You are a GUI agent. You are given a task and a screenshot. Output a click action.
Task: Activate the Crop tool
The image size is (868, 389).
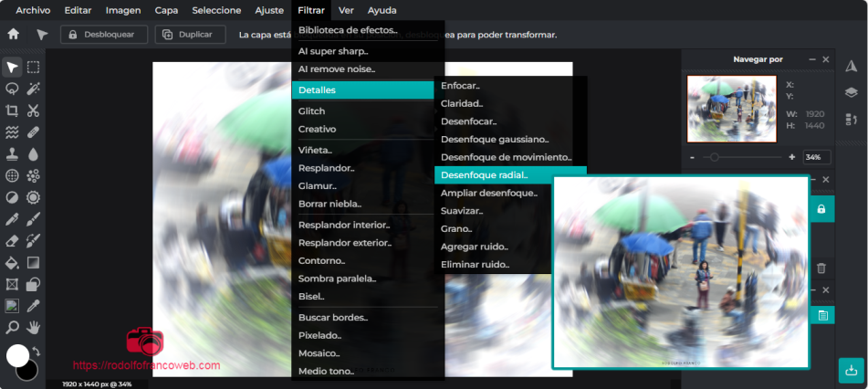12,110
